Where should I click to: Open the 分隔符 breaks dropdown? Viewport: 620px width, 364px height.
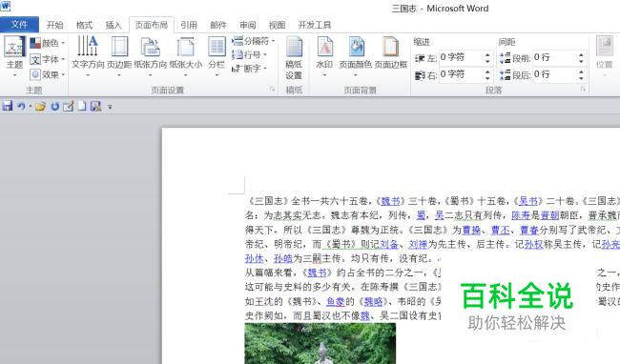pyautogui.click(x=254, y=41)
